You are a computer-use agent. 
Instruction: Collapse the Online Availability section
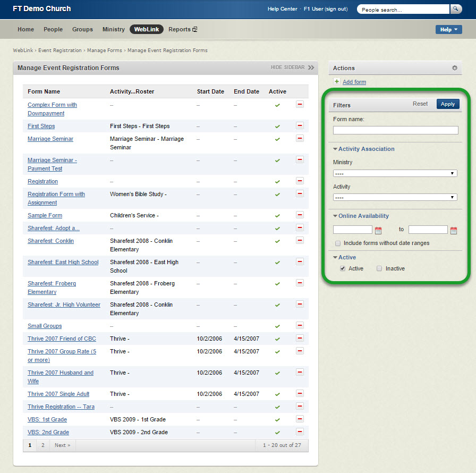tap(335, 216)
